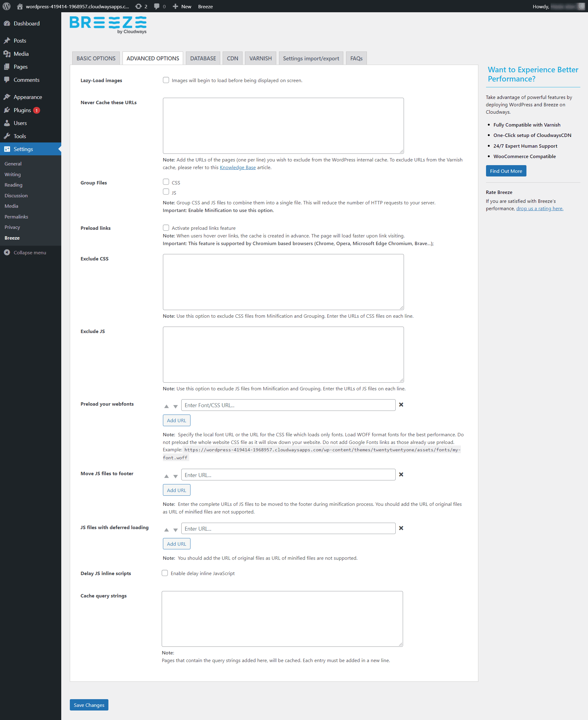Check the Group Files CSS checkbox
588x720 pixels.
point(166,182)
